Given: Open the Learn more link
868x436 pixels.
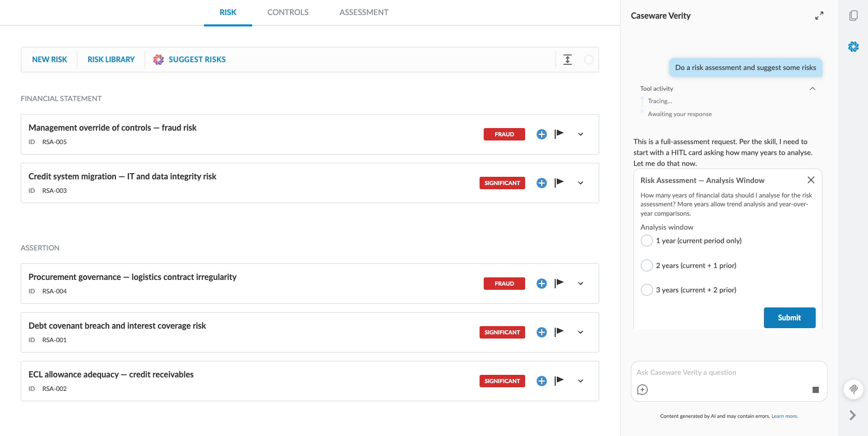Looking at the screenshot, I should [x=784, y=416].
